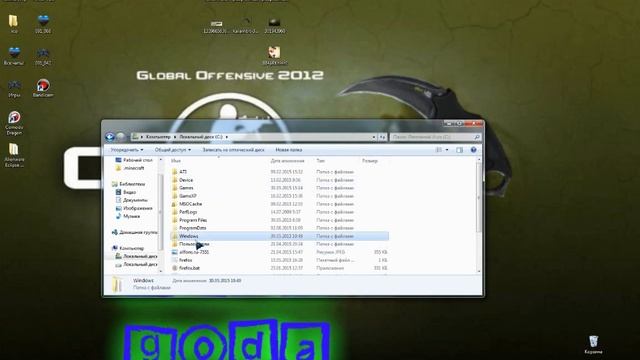640x360 pixels.
Task: Click Компьютер in the address bar
Action: [158, 137]
